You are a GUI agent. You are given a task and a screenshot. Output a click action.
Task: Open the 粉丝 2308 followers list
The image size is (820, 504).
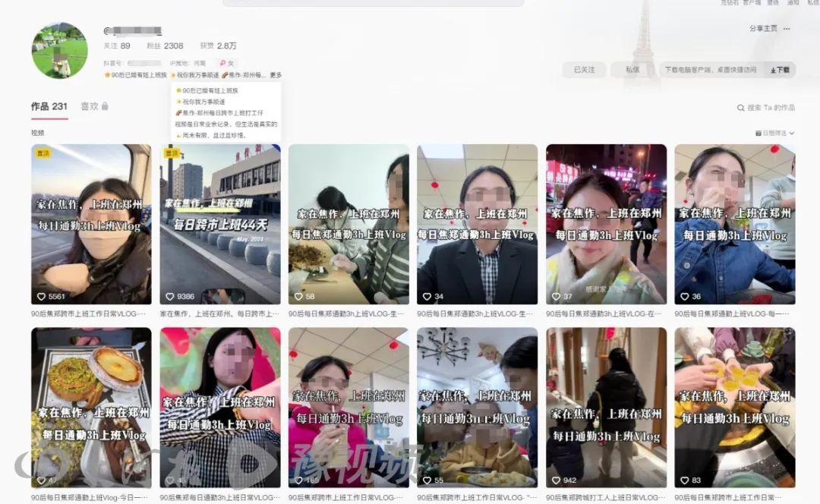[164, 46]
